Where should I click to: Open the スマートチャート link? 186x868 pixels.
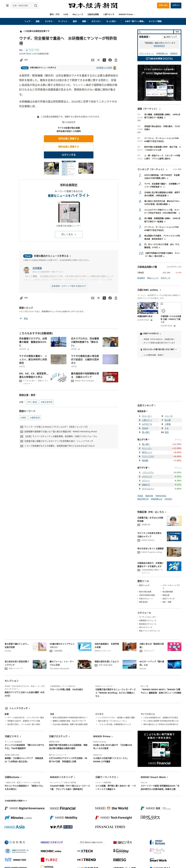click(x=146, y=53)
